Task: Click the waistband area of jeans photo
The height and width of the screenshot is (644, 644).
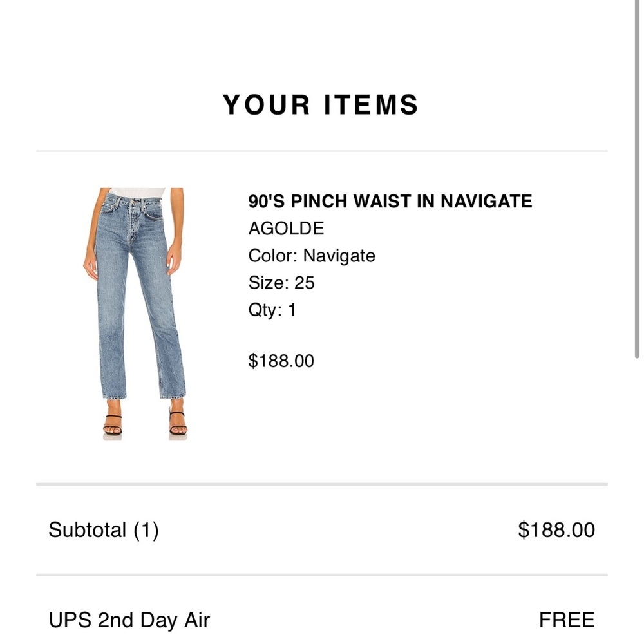Action: coord(133,202)
